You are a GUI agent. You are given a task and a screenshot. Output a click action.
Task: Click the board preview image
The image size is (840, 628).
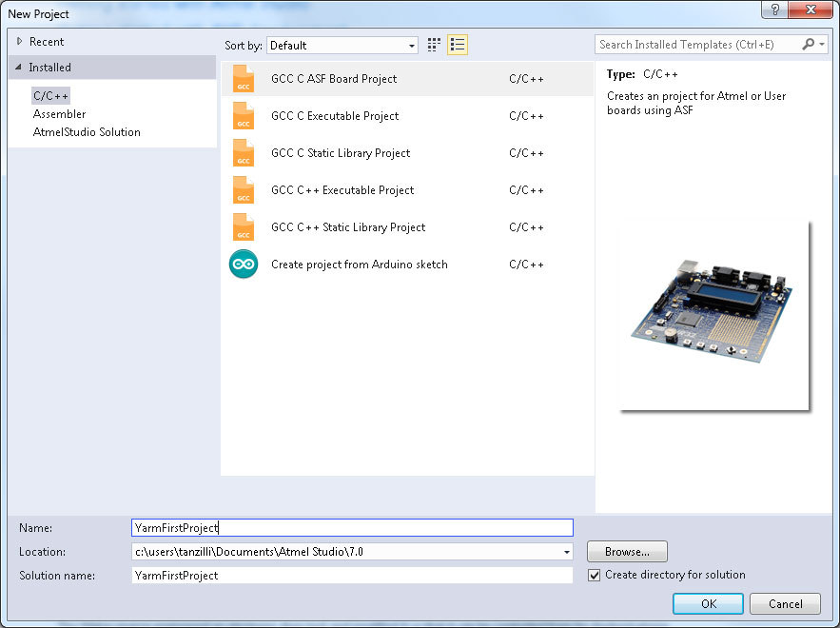(x=714, y=317)
